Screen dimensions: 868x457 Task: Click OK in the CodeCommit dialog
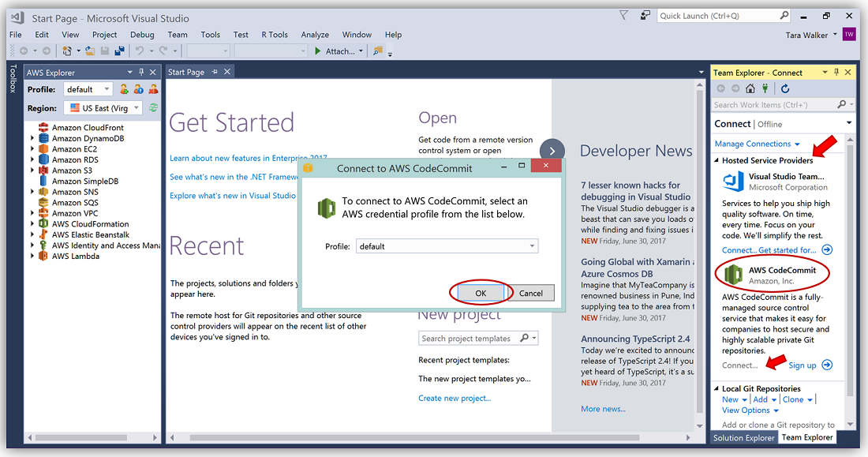481,293
